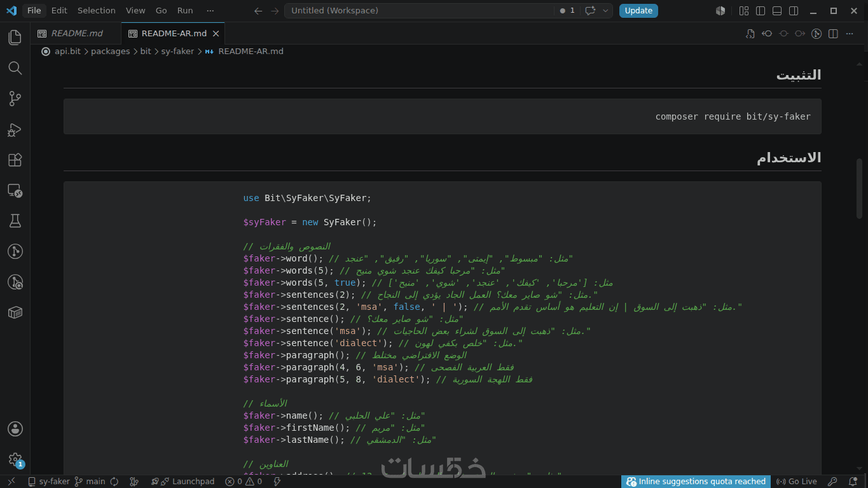868x488 pixels.
Task: Click the Open Changes with Next Revision icon
Action: point(800,34)
